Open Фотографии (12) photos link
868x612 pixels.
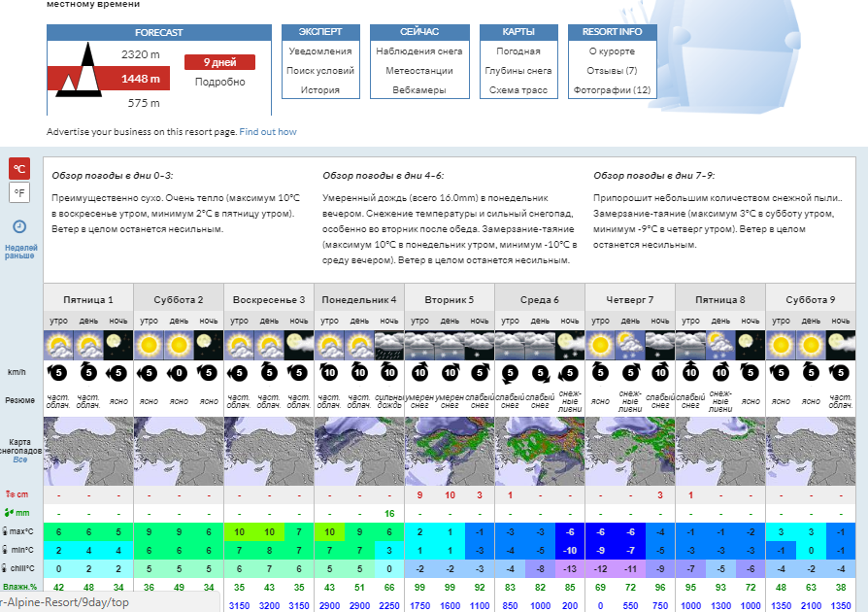point(612,90)
